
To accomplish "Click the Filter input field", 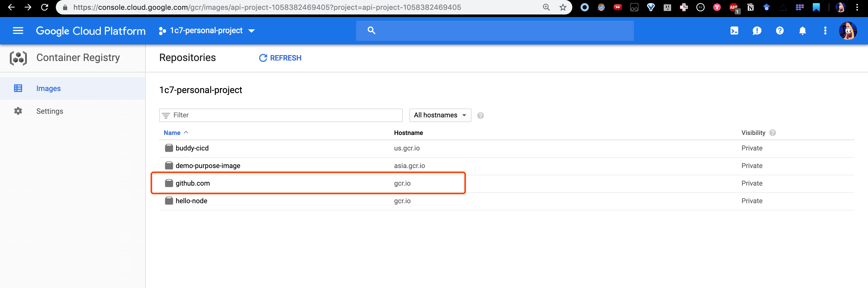I will tap(281, 115).
